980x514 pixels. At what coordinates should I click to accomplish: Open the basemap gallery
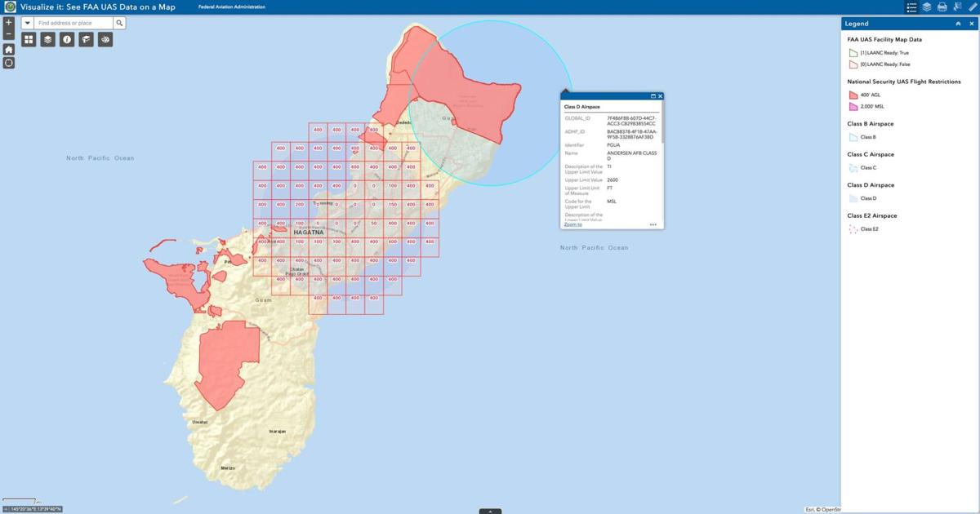coord(29,38)
